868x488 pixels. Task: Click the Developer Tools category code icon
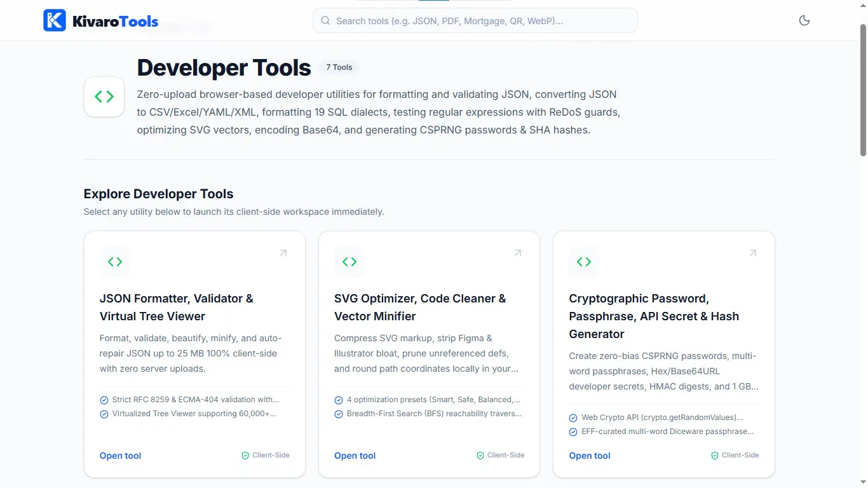tap(104, 97)
